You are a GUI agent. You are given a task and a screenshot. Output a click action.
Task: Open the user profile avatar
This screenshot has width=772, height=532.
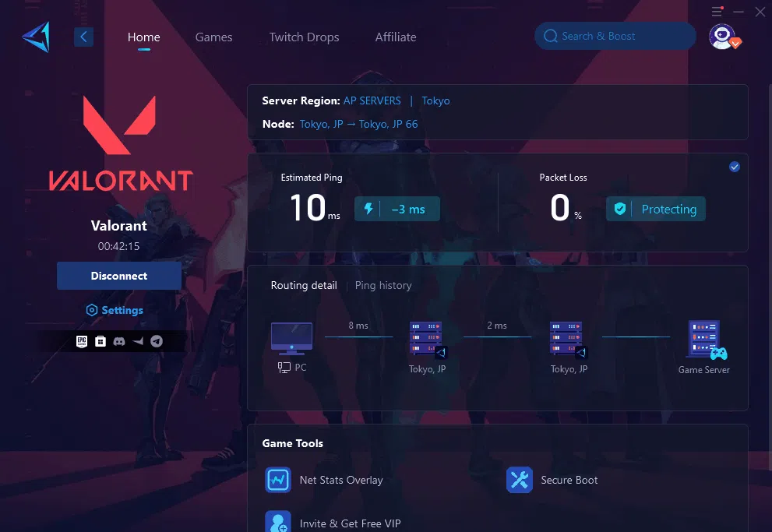coord(723,37)
